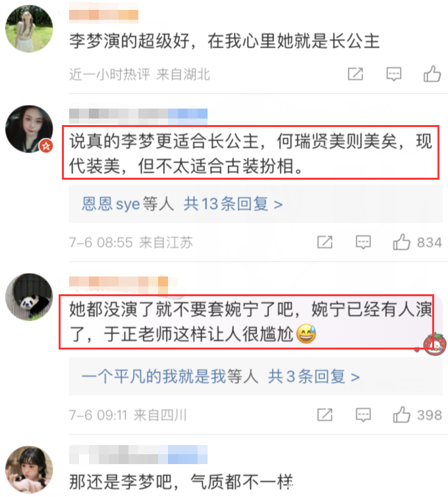
Task: Tap the panda avatar
Action: coord(29,297)
